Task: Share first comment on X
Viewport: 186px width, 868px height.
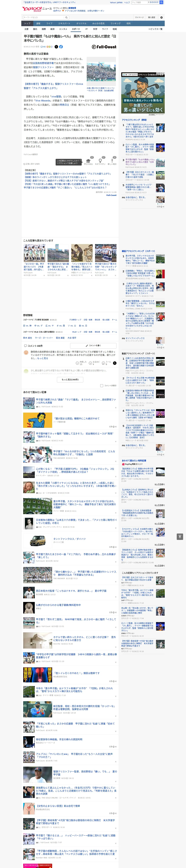Action: tap(115, 363)
